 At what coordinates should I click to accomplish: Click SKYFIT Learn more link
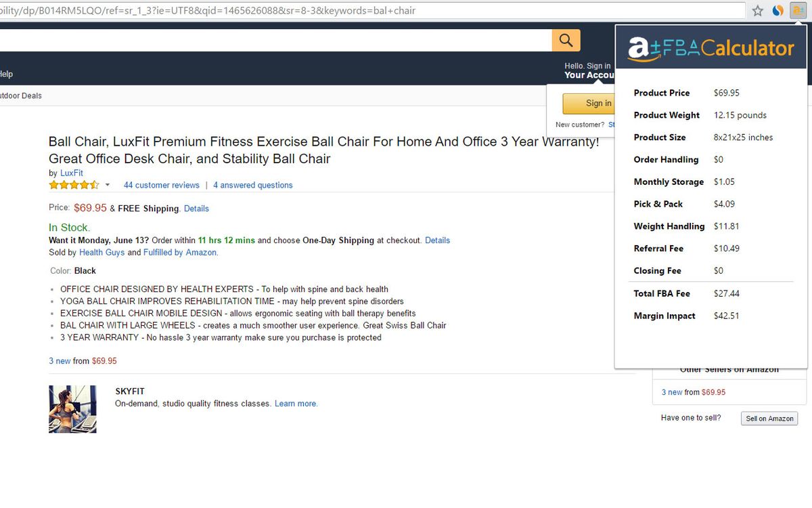pyautogui.click(x=296, y=404)
